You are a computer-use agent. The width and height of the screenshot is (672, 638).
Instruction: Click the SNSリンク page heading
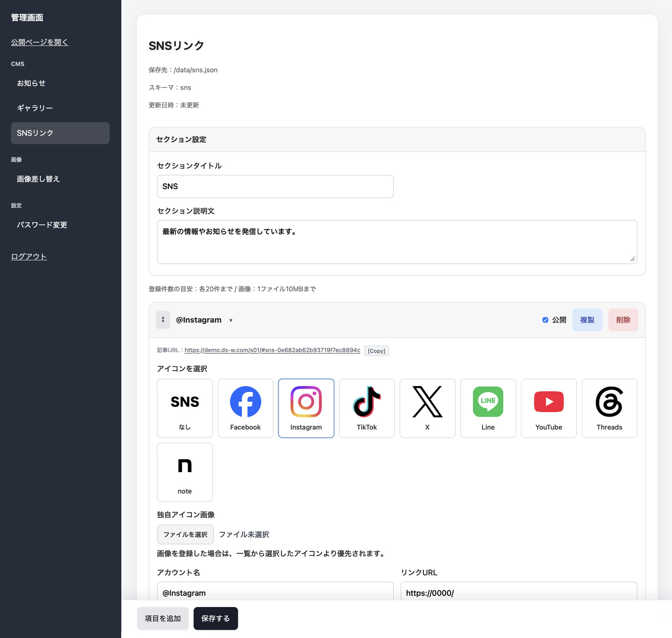pos(176,46)
